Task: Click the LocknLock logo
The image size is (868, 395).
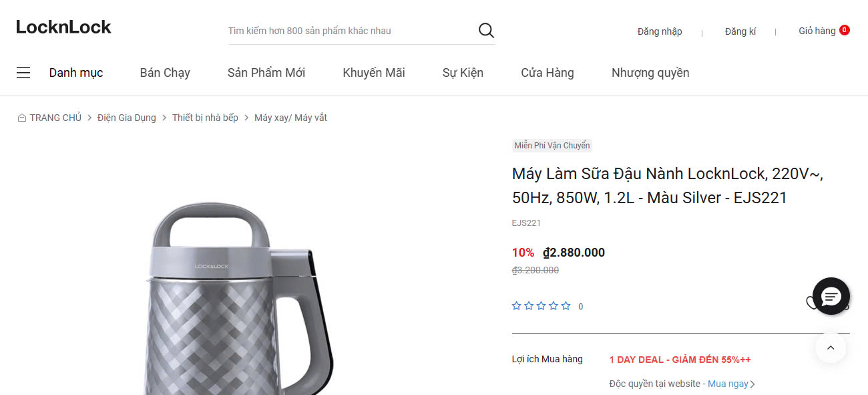Action: (x=64, y=27)
